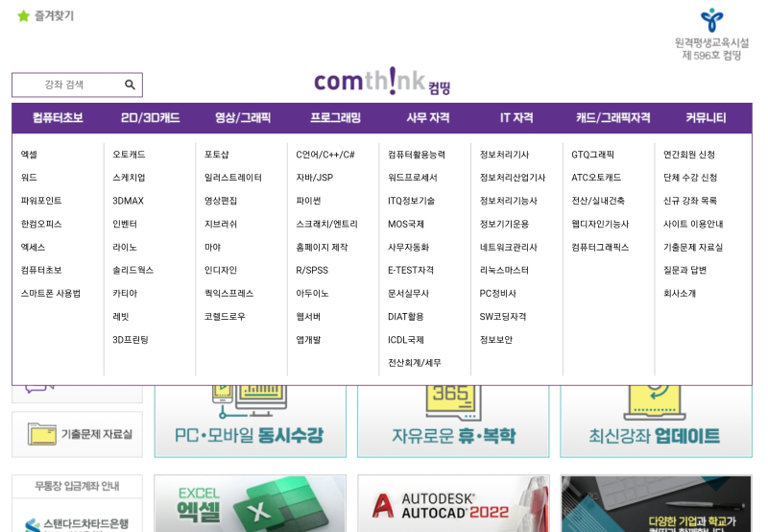Select 웹디자인기능사 certification link
The width and height of the screenshot is (768, 532).
click(x=600, y=225)
